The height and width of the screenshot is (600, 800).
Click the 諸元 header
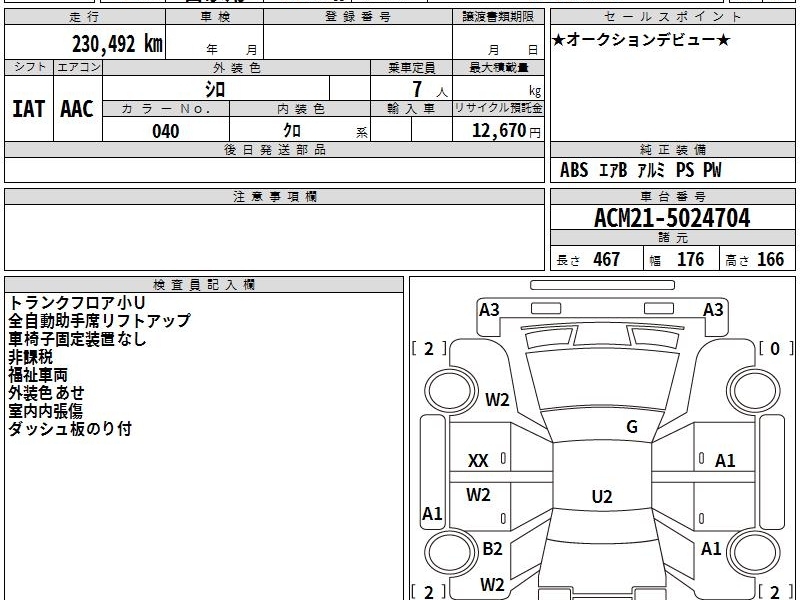coord(672,238)
